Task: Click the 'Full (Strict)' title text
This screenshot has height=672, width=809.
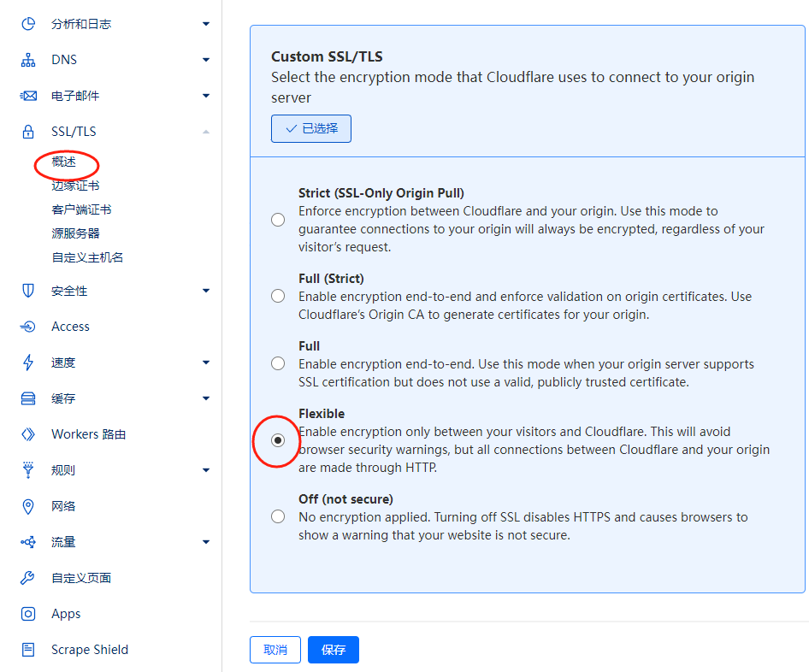Action: [331, 279]
